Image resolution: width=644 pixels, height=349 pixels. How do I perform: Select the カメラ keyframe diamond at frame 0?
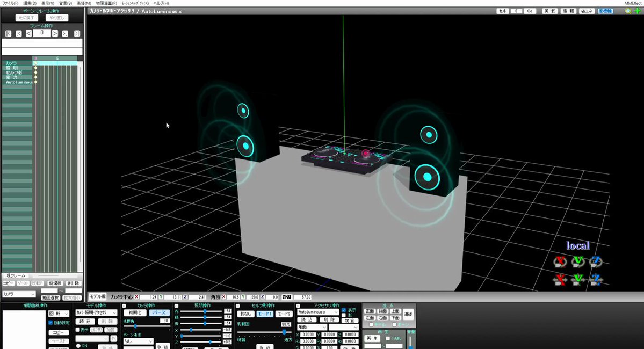(36, 63)
